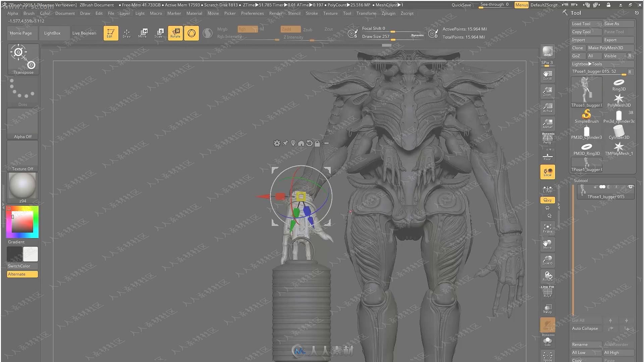Open the Preferences menu
Image resolution: width=644 pixels, height=362 pixels.
(x=252, y=13)
